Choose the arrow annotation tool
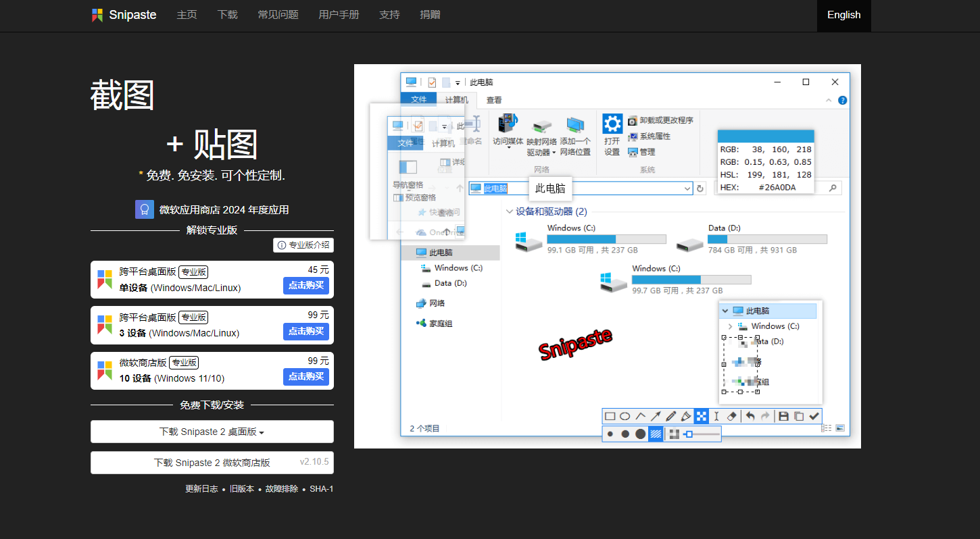 (x=656, y=416)
